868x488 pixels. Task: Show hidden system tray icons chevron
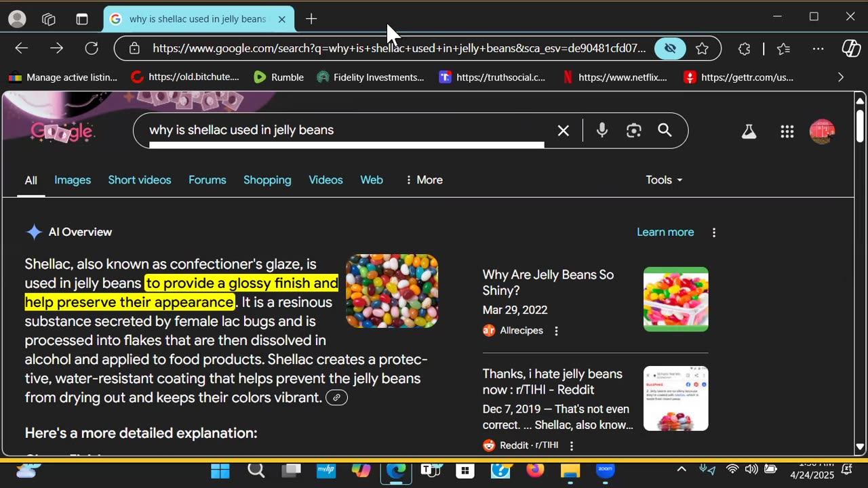point(682,469)
